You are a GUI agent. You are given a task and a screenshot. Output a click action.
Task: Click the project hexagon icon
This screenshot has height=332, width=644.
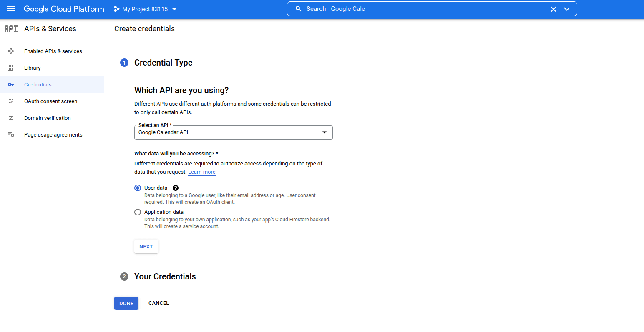(x=117, y=9)
